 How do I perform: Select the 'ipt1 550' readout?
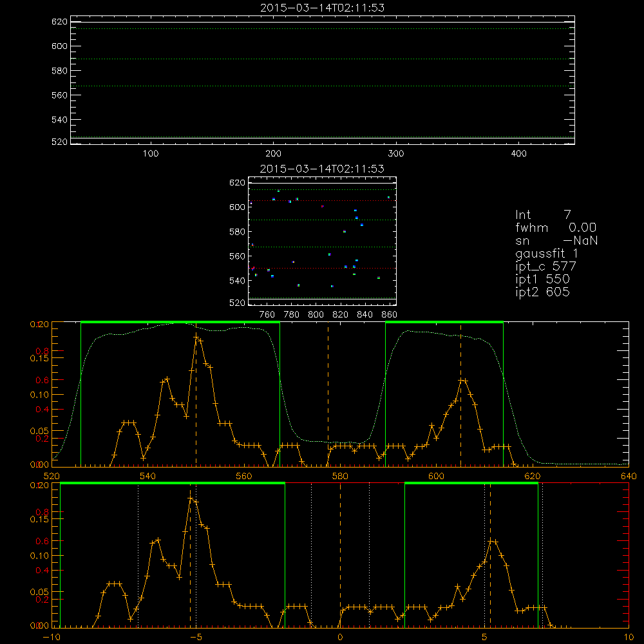click(542, 279)
